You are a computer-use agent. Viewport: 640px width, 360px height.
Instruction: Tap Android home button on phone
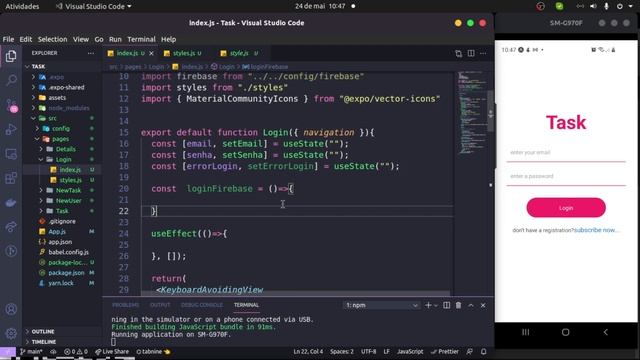pyautogui.click(x=565, y=332)
